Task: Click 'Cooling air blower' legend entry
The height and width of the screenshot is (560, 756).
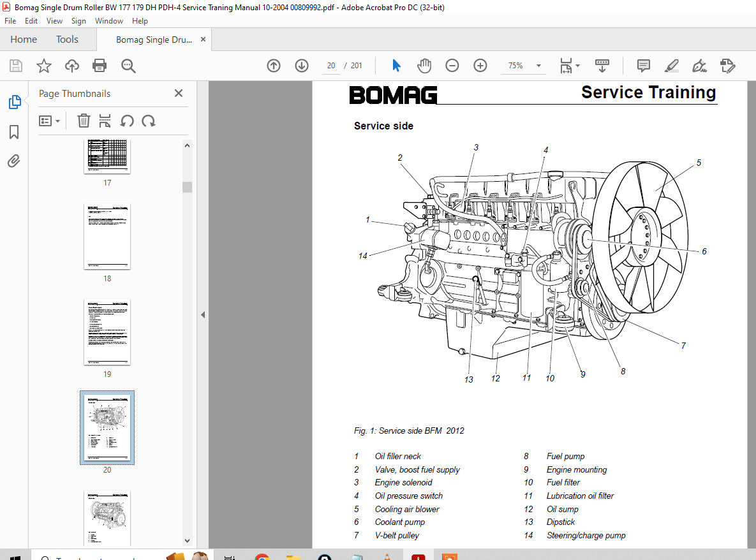Action: [407, 509]
